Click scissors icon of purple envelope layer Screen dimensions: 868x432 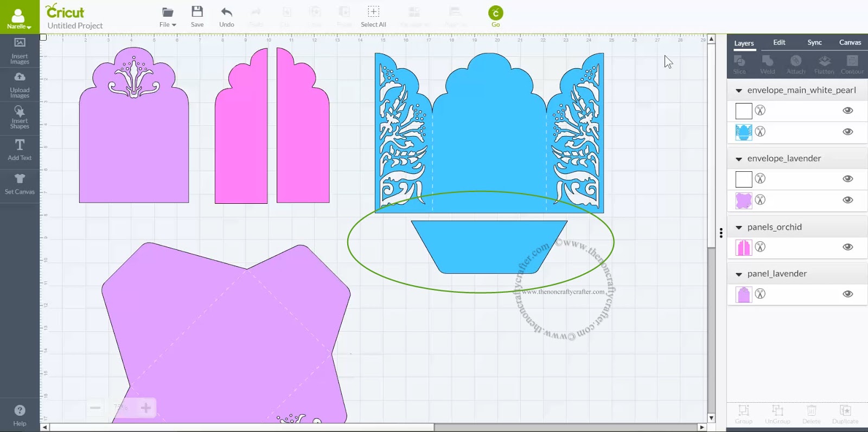[760, 200]
